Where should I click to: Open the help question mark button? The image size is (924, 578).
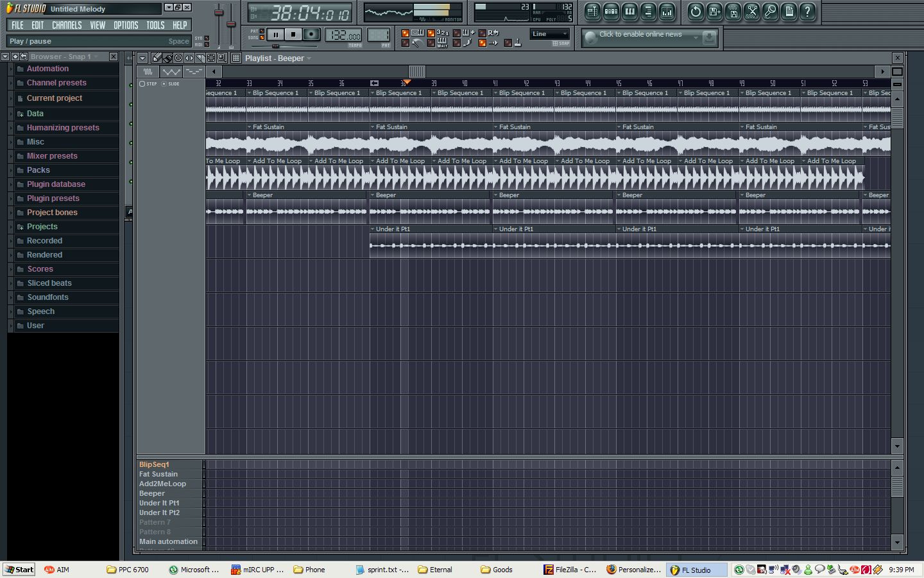807,12
